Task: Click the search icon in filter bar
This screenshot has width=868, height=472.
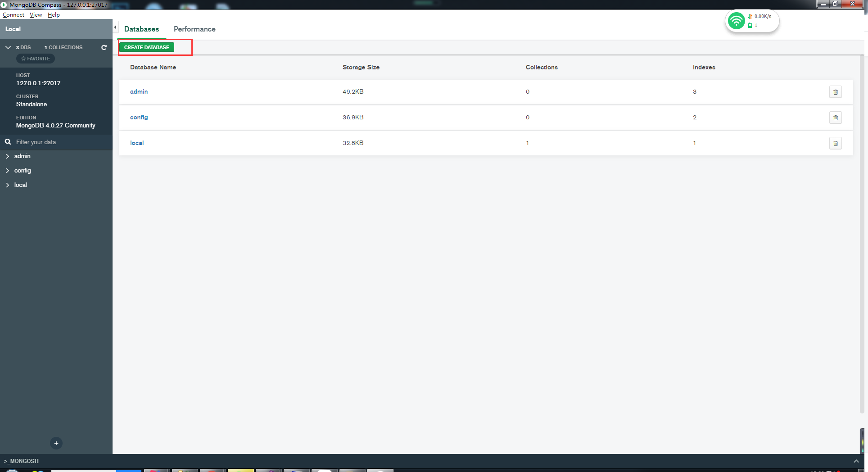Action: click(x=8, y=142)
